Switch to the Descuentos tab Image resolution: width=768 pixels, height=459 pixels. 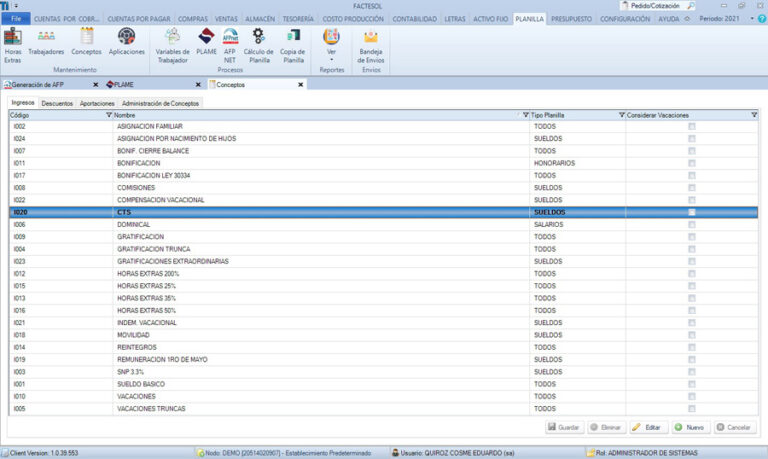(57, 103)
